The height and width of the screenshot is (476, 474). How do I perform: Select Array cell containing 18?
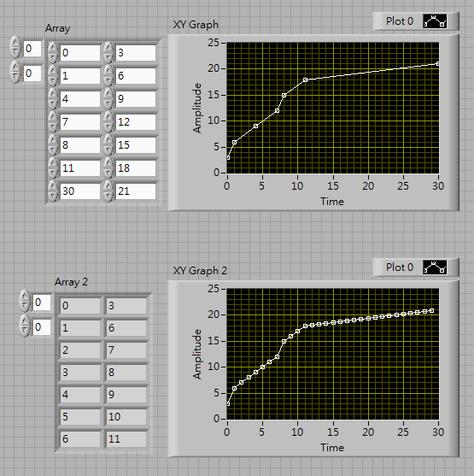tap(136, 168)
